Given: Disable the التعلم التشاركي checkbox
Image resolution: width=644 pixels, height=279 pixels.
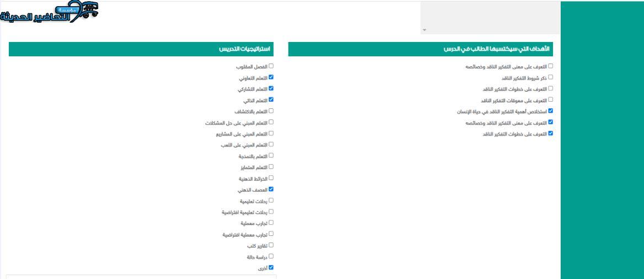Looking at the screenshot, I should coord(271,88).
